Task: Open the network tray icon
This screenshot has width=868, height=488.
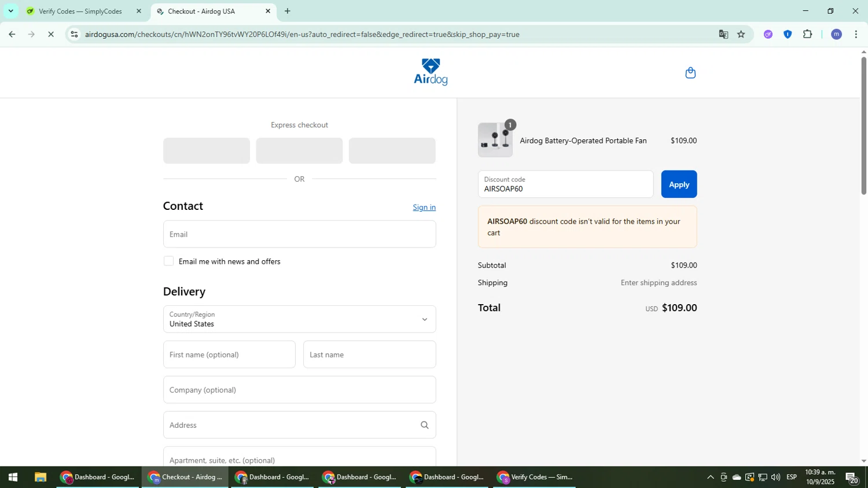Action: pos(763,477)
